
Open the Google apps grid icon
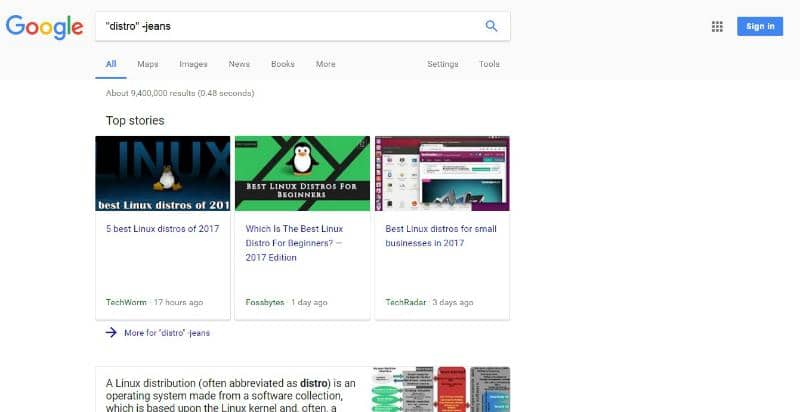click(x=717, y=27)
